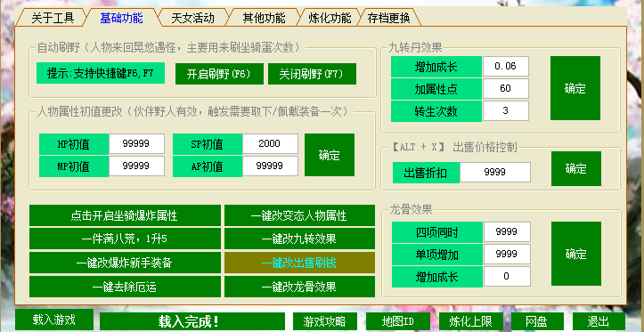Open the 天女活动 tab

pos(192,18)
